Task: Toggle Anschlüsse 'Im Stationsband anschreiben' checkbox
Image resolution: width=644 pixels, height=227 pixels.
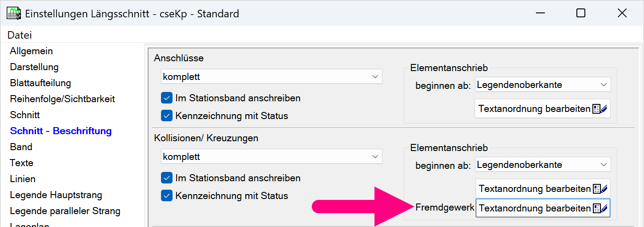Action: pyautogui.click(x=167, y=98)
